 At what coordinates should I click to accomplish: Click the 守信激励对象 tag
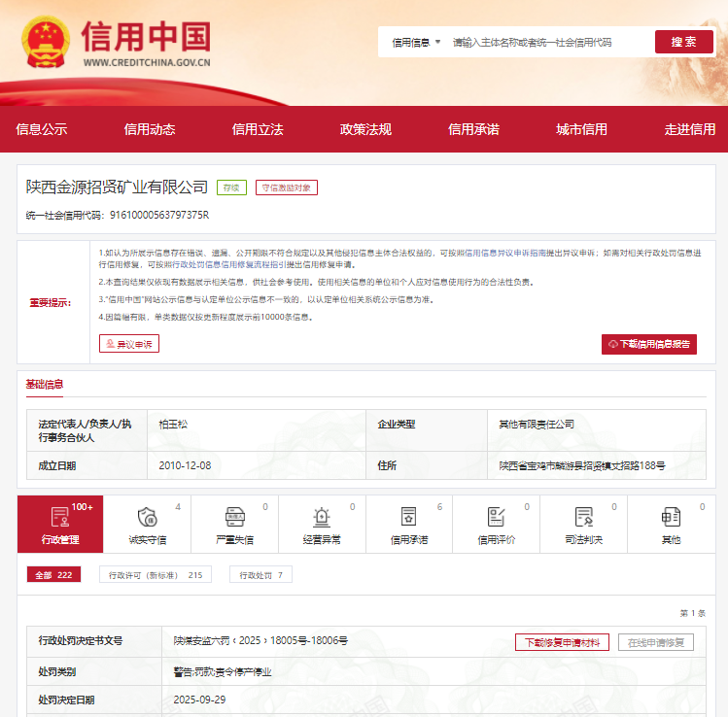(x=287, y=188)
